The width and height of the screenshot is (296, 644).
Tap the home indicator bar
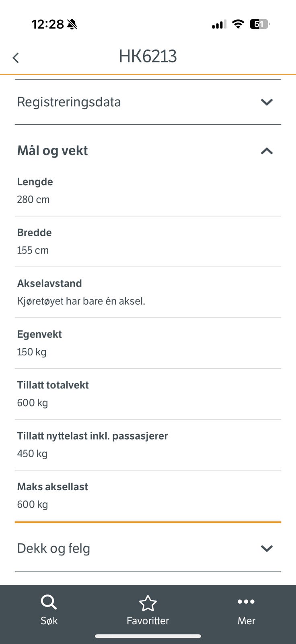coord(148,636)
